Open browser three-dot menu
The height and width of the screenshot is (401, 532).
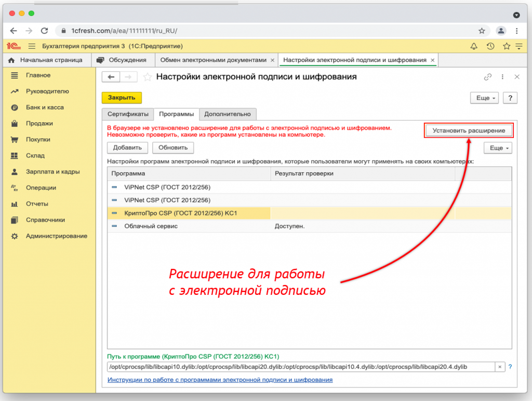click(x=517, y=31)
